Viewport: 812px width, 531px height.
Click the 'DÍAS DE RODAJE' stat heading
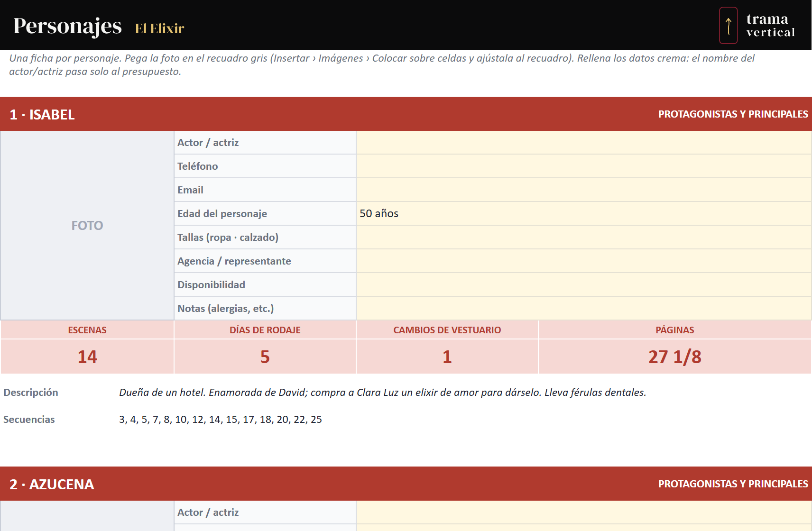click(265, 330)
